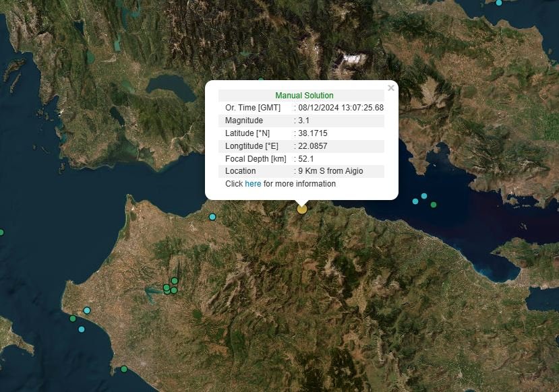The width and height of the screenshot is (559, 392).
Task: Click the green marker at the bottom of the map
Action: pos(124,368)
